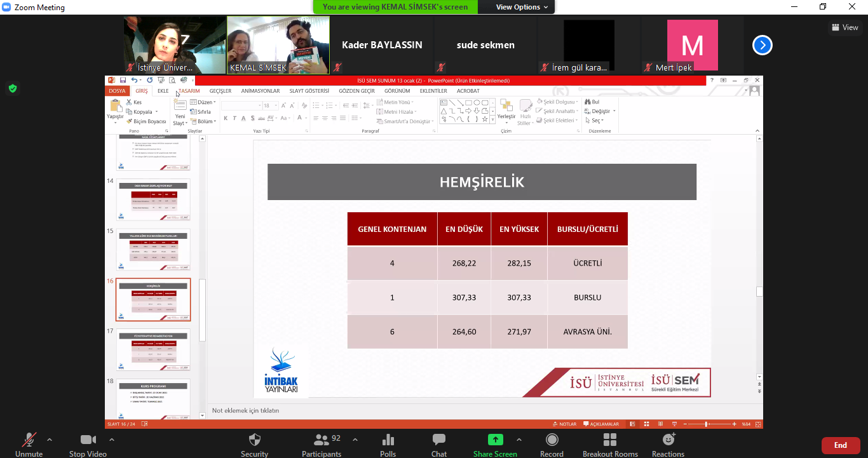
Task: Click the View layout button
Action: click(x=844, y=27)
